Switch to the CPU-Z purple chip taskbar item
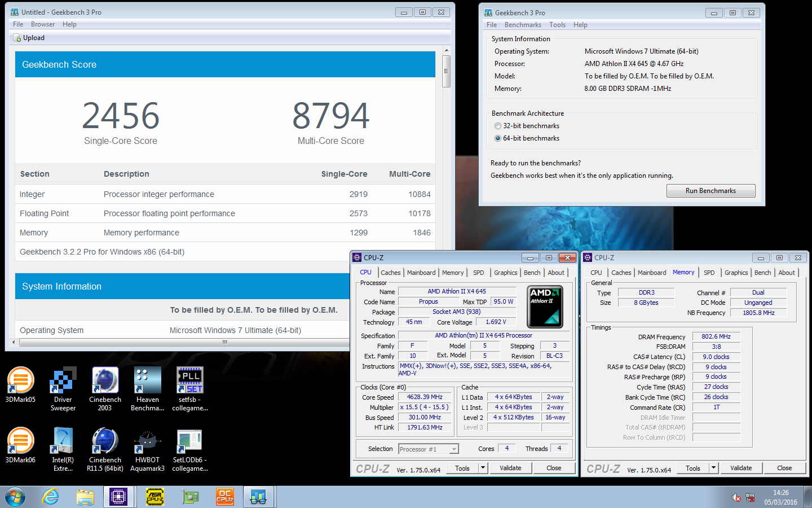Screen dimensions: 812x508 [x=118, y=497]
